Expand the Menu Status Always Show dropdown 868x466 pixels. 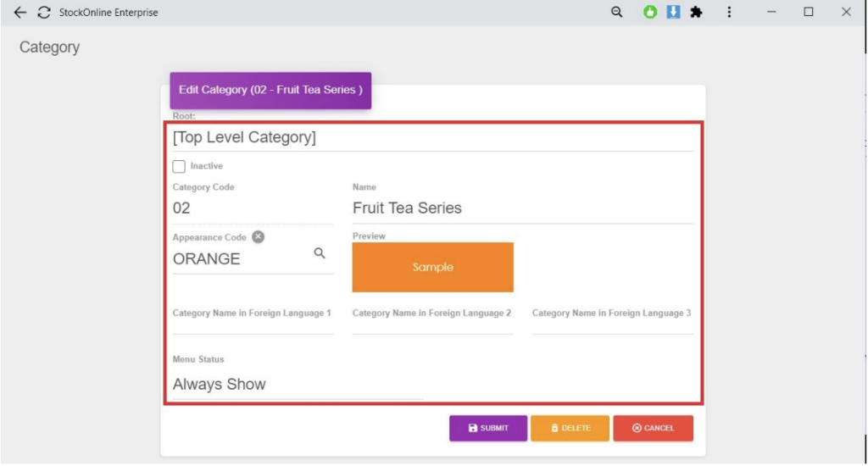pos(297,385)
